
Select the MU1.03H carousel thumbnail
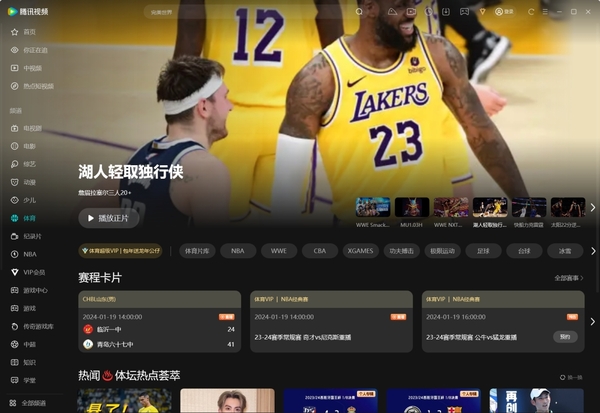point(412,207)
